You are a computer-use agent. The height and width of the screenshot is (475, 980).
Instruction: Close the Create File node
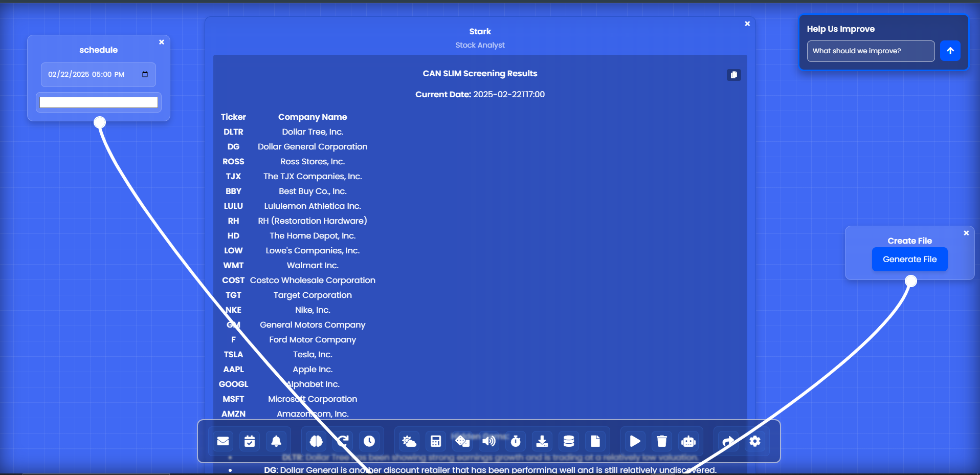(x=966, y=233)
